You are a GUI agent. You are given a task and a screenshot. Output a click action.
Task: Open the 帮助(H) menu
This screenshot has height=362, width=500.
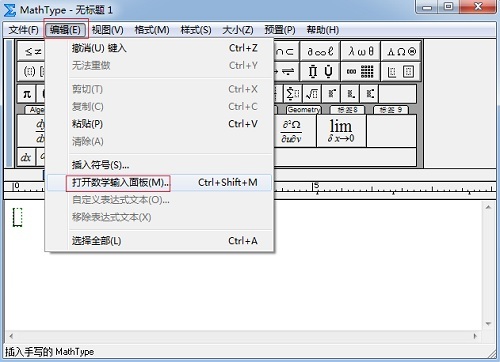tap(323, 30)
